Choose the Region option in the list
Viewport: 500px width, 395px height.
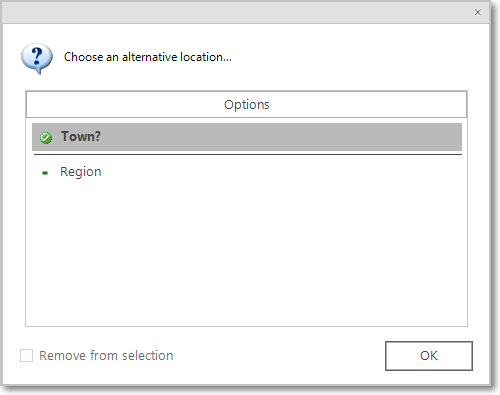click(247, 172)
